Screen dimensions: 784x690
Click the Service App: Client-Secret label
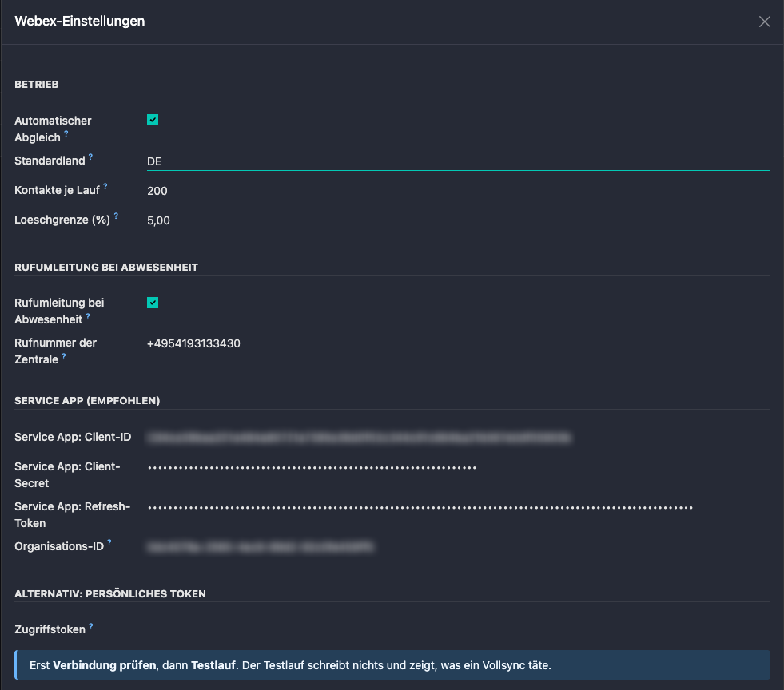coord(67,474)
